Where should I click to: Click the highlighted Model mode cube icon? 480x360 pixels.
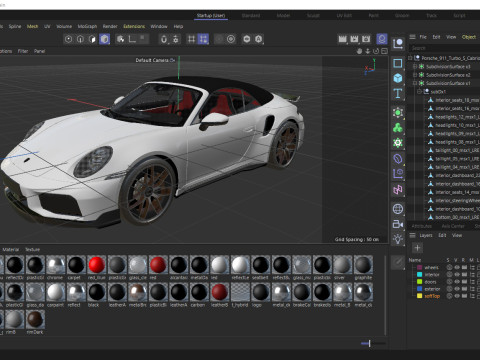coord(104,39)
